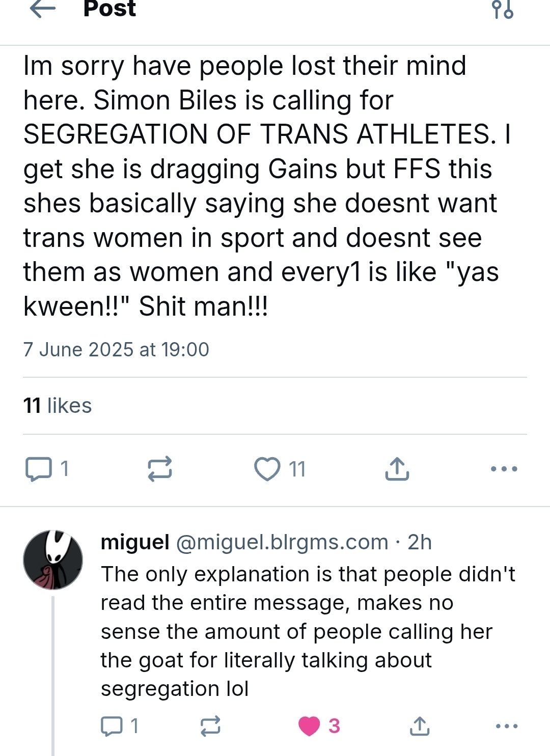Open more options for main post
This screenshot has width=550, height=756.
point(504,469)
